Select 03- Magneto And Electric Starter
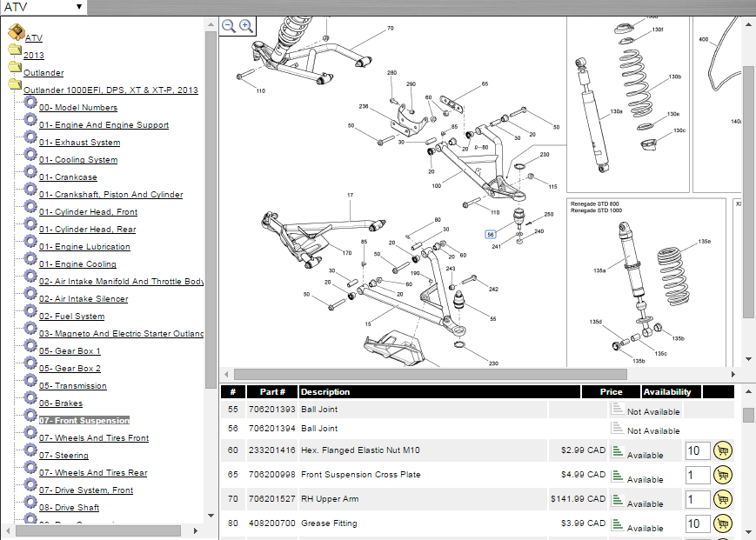This screenshot has height=540, width=756. (x=122, y=333)
